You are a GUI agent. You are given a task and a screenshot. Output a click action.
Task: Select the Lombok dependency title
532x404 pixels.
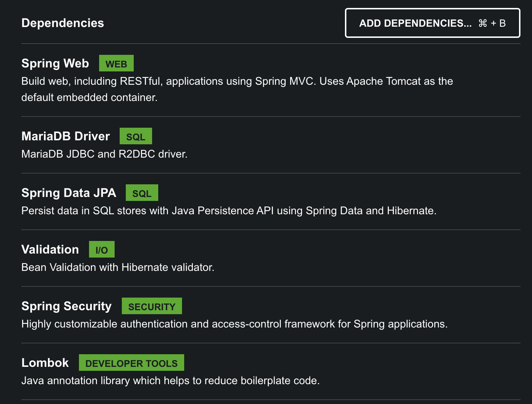(45, 363)
